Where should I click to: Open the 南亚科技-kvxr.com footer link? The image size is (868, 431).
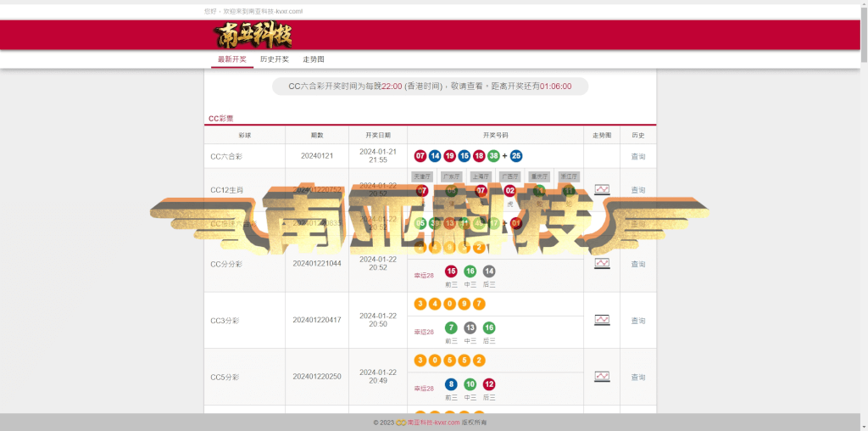pos(433,423)
